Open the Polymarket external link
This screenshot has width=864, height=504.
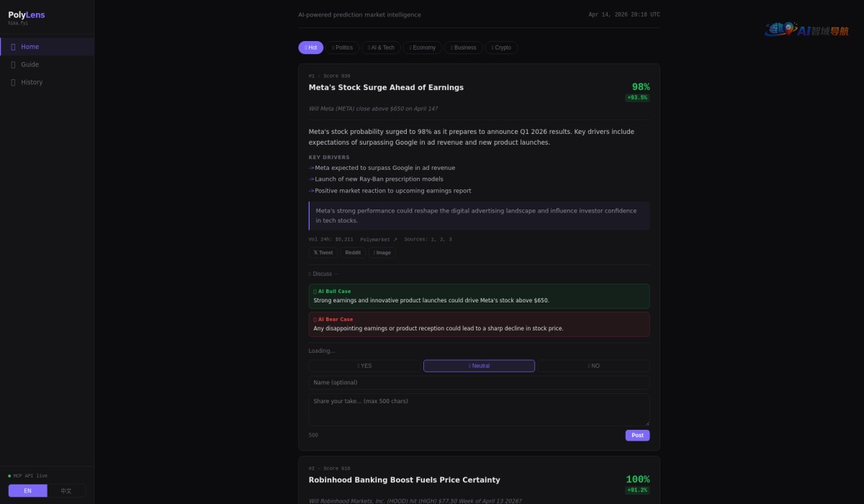pos(379,239)
